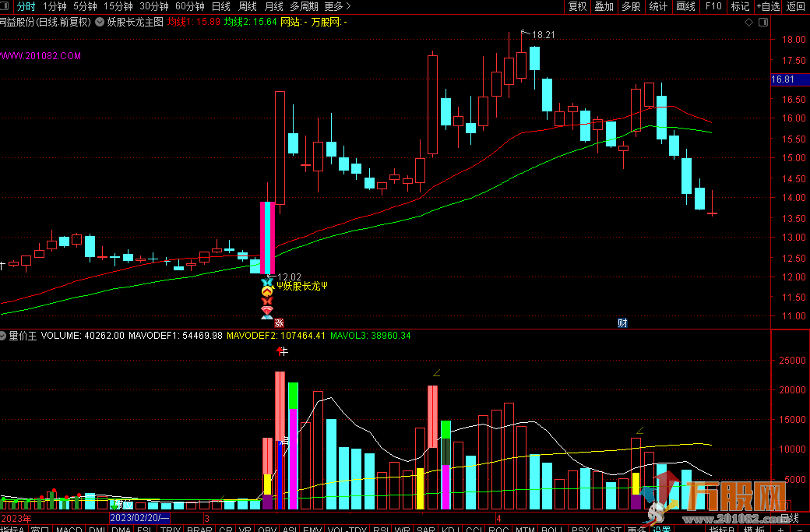Click the red 涨 marker below the candles
Screen dimensions: 810x532
point(279,322)
